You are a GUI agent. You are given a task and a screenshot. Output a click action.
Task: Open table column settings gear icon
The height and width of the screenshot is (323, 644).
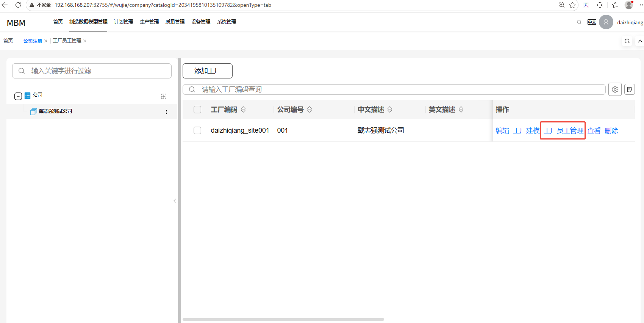pos(615,89)
